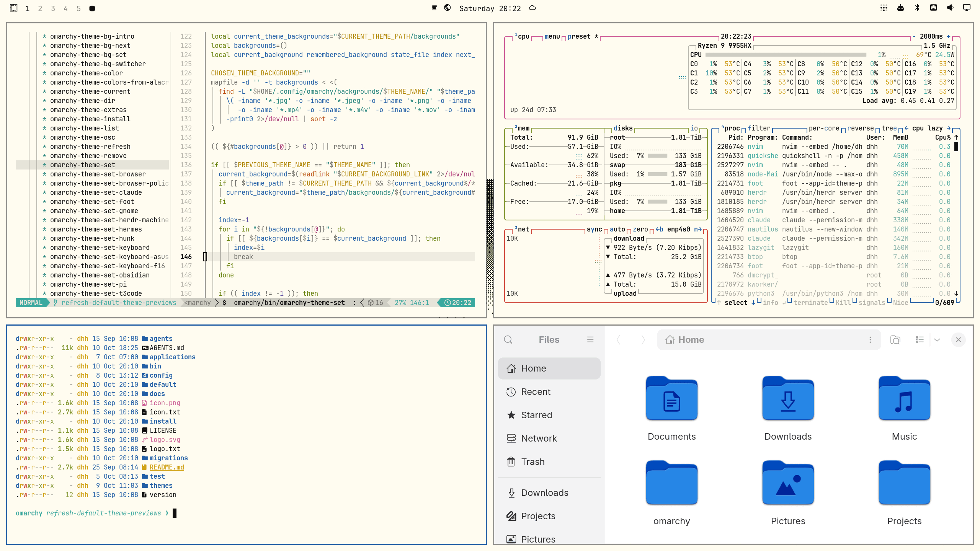Image resolution: width=980 pixels, height=551 pixels.
Task: Go back in Files navigation
Action: [618, 340]
